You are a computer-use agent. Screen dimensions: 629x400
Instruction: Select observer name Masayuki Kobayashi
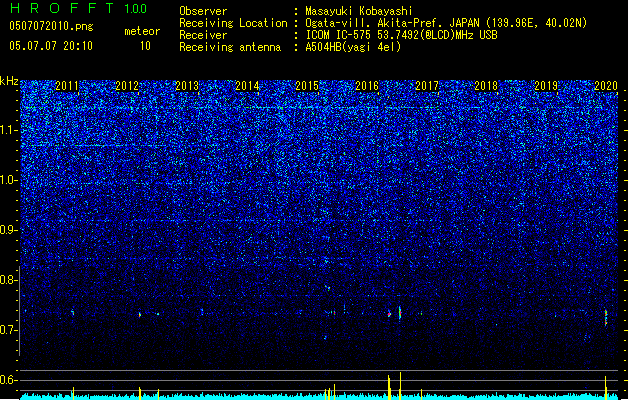pyautogui.click(x=359, y=11)
